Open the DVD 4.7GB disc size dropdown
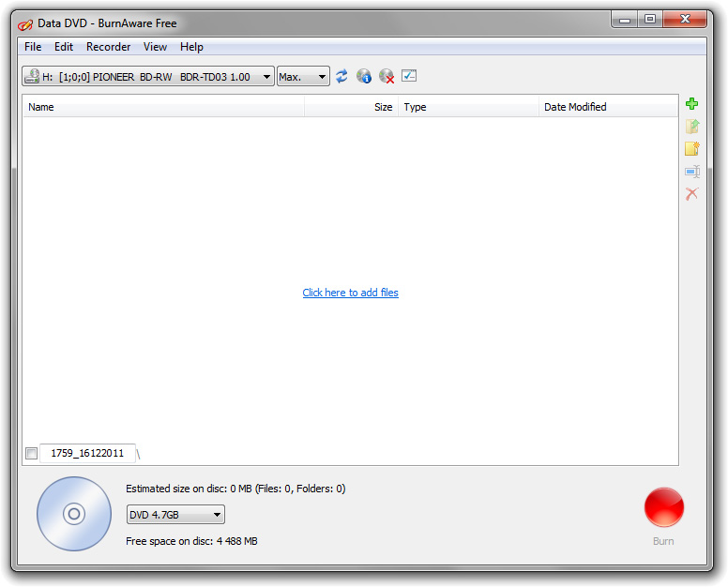Viewport: 728px width, 587px height. [175, 515]
